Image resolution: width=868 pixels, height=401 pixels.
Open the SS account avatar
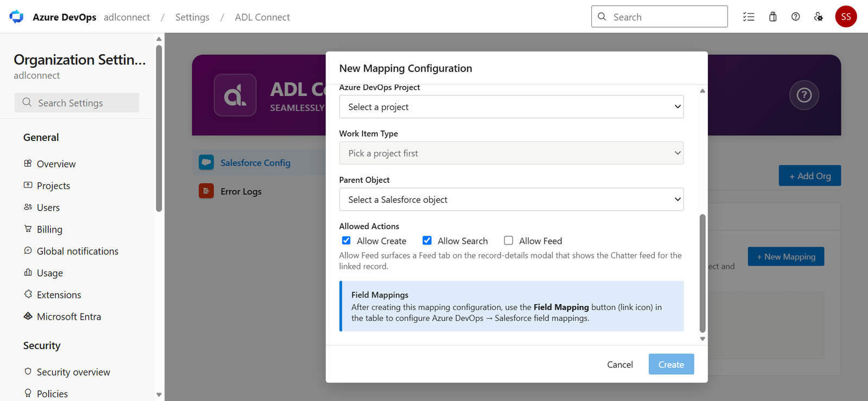[x=846, y=17]
